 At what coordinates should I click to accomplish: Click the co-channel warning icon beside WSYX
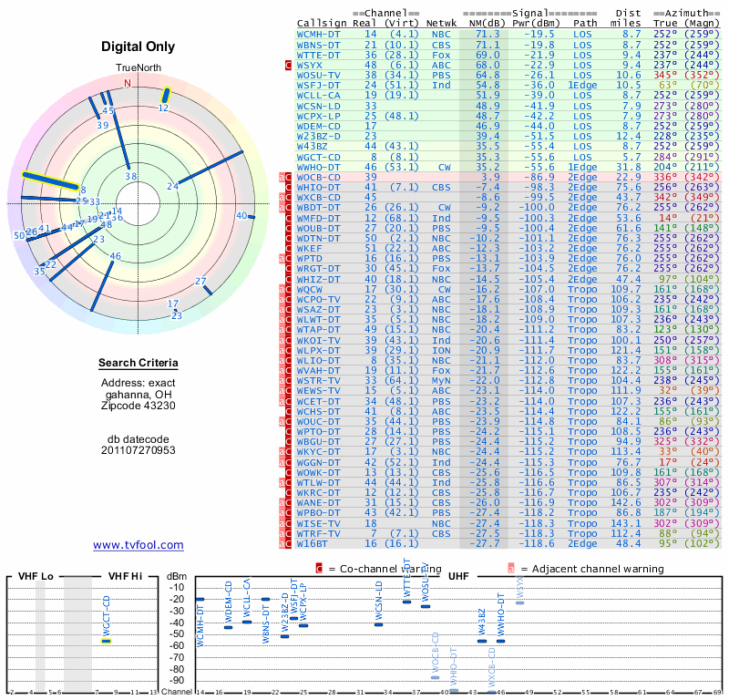tap(289, 66)
